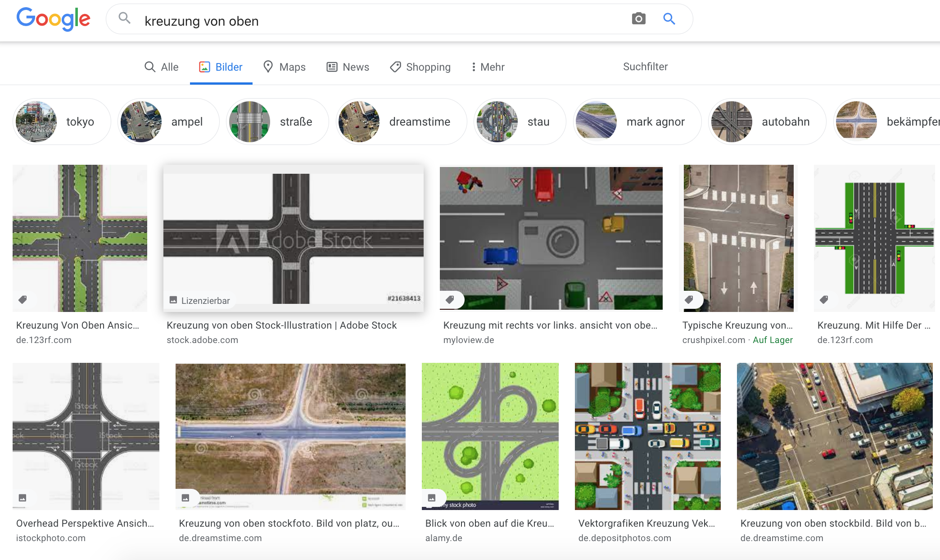Open the depositphotos vector intersection thumbnail
The width and height of the screenshot is (940, 560).
coord(647,436)
